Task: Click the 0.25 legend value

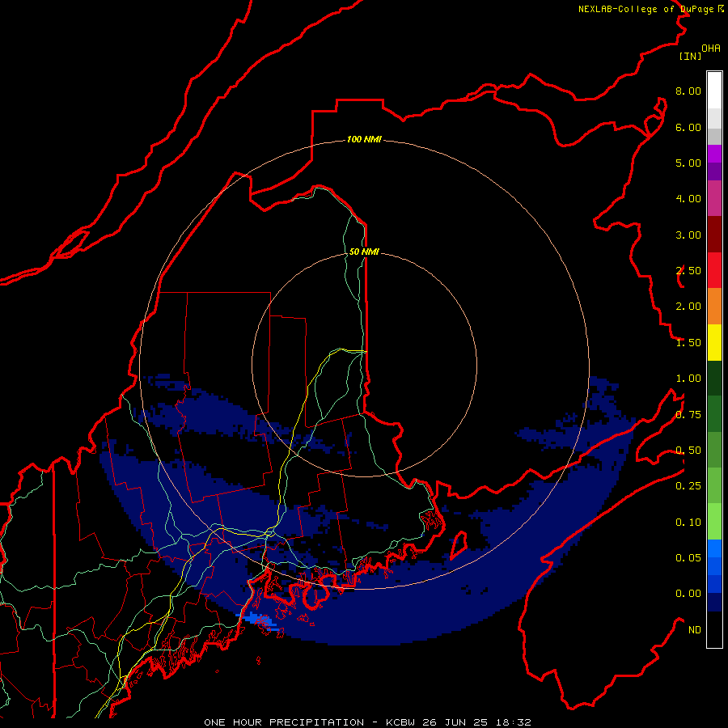Action: 688,486
